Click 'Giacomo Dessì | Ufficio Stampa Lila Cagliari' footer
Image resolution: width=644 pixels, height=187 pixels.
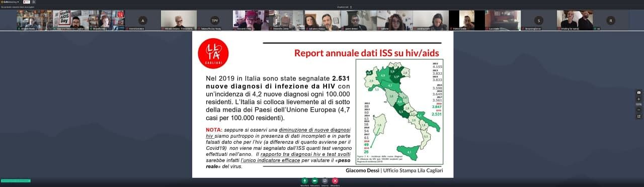(394, 170)
